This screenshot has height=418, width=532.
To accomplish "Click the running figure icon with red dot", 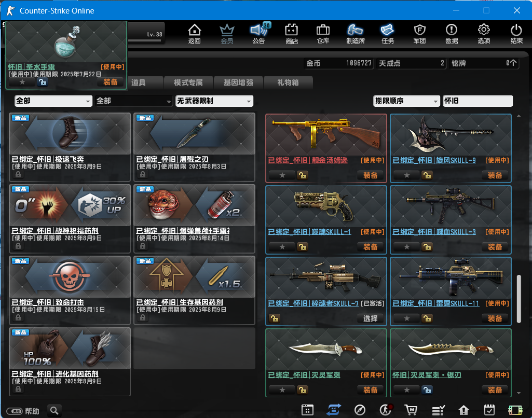I will coord(386,410).
